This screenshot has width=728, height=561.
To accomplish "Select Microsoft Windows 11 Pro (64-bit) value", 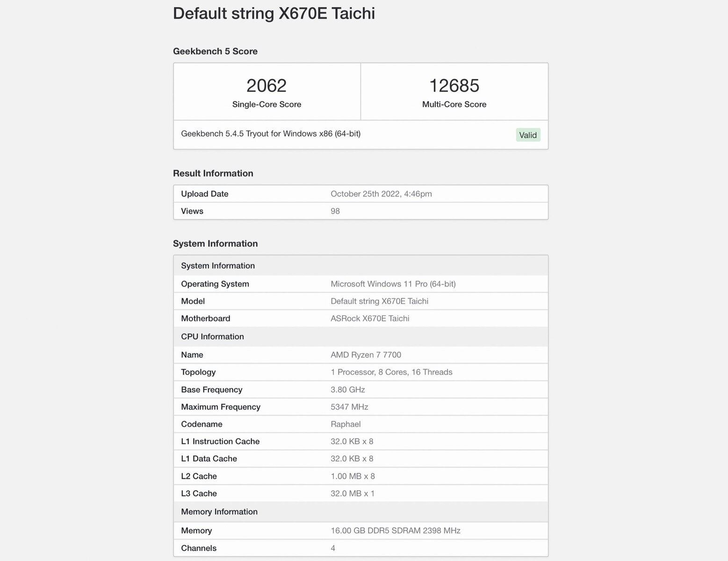I will point(393,284).
